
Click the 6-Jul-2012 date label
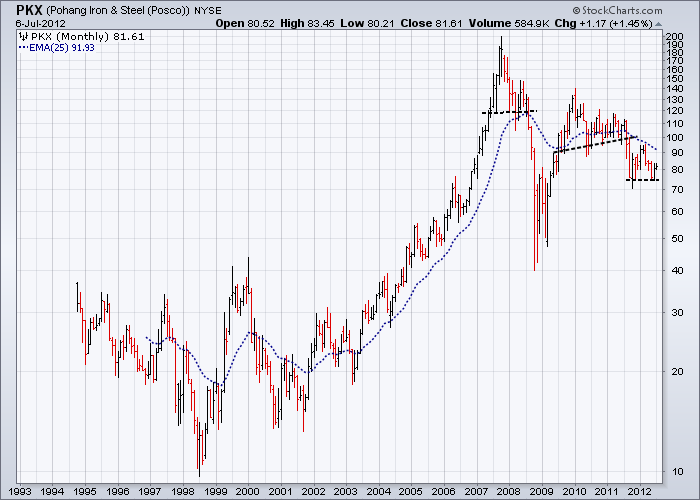point(41,24)
